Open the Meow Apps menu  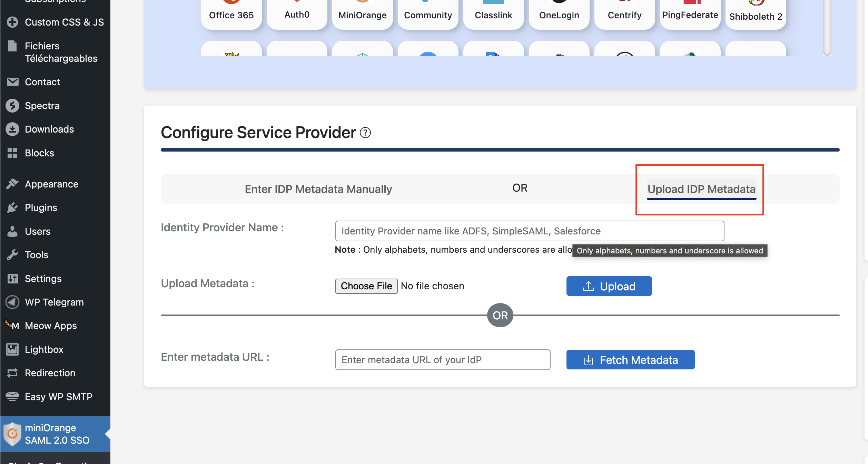tap(55, 326)
